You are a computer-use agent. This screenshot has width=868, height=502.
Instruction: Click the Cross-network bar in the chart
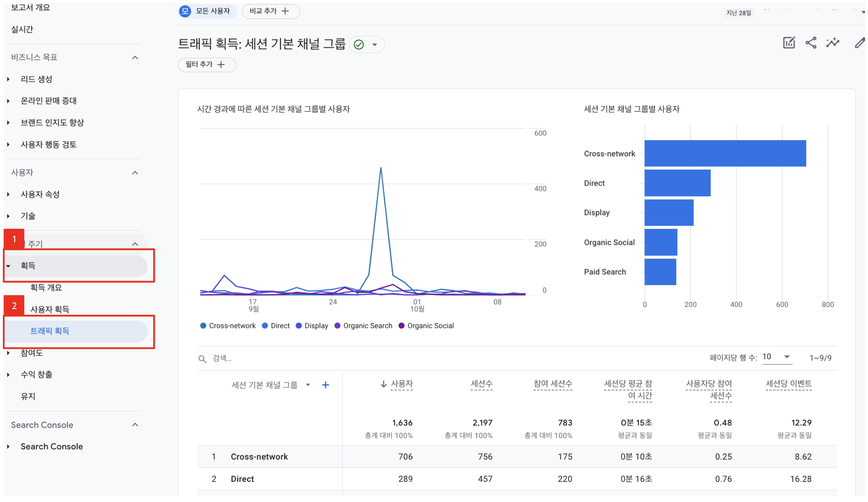coord(725,153)
